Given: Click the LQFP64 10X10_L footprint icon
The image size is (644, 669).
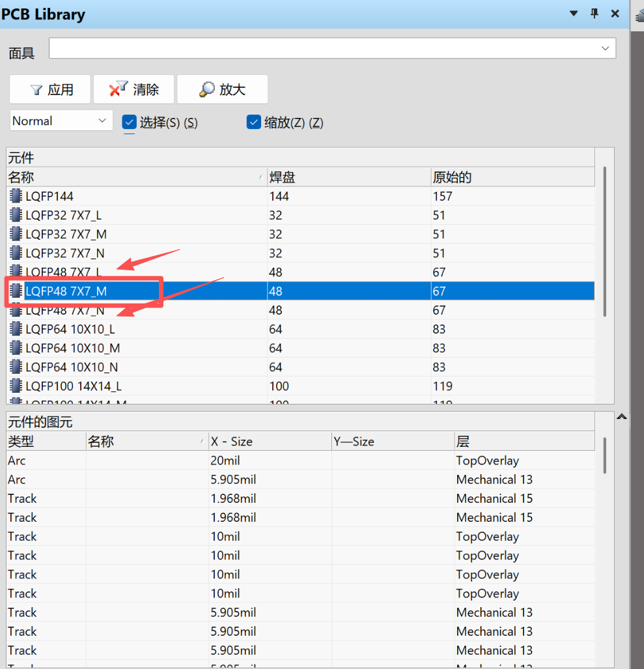Looking at the screenshot, I should point(16,329).
